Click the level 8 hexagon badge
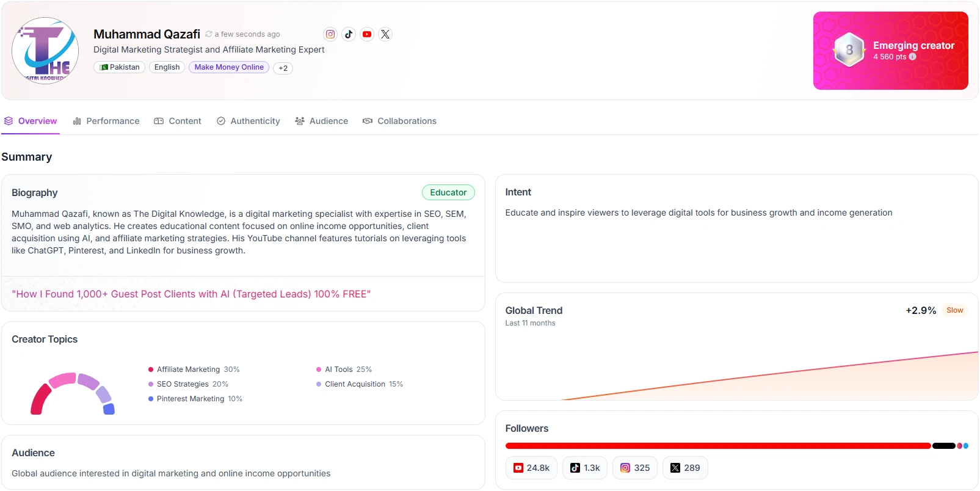The width and height of the screenshot is (980, 491). coord(849,50)
